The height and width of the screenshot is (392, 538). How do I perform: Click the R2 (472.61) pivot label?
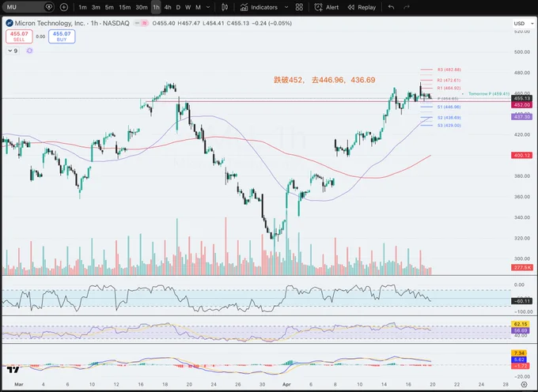(x=449, y=80)
